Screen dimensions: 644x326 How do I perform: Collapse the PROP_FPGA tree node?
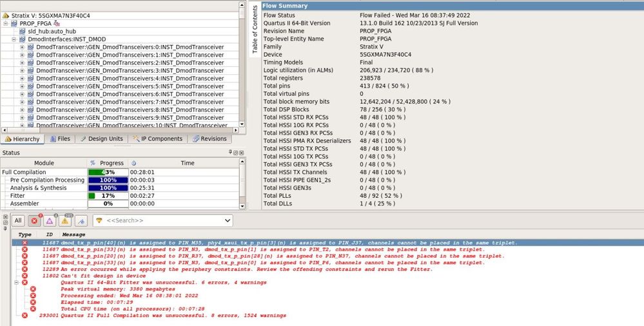pos(6,23)
